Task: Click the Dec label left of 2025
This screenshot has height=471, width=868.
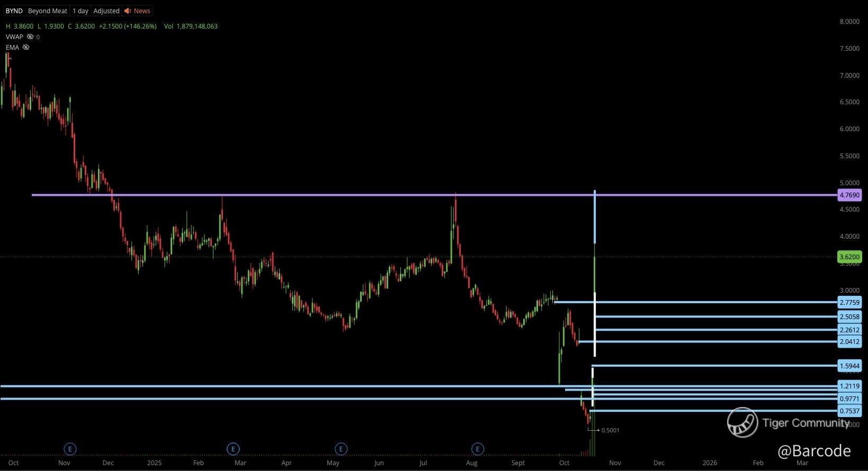Action: (x=108, y=463)
